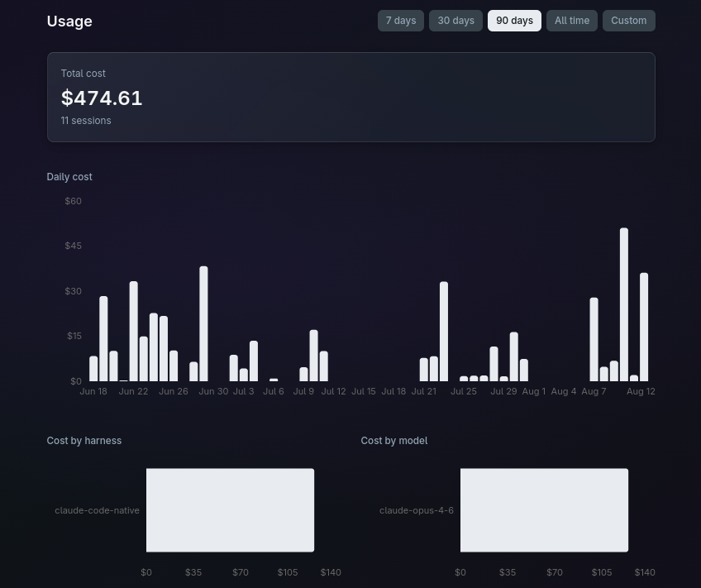
Task: Click the last daily cost bar on Aug 12
Action: point(644,327)
